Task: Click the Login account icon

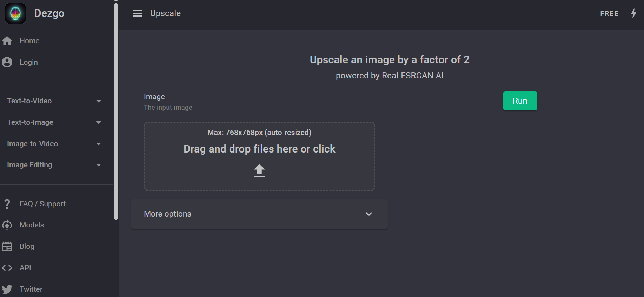Action: click(x=7, y=62)
